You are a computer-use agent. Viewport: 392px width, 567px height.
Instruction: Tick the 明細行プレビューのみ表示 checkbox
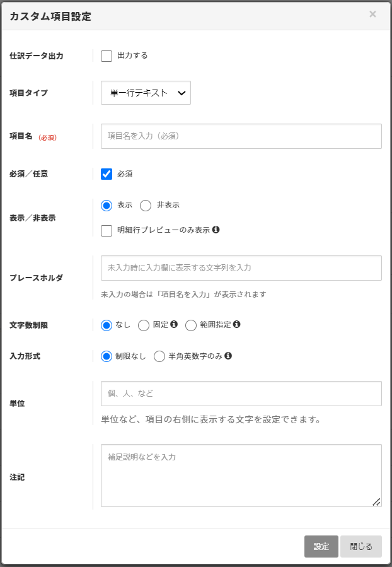107,230
